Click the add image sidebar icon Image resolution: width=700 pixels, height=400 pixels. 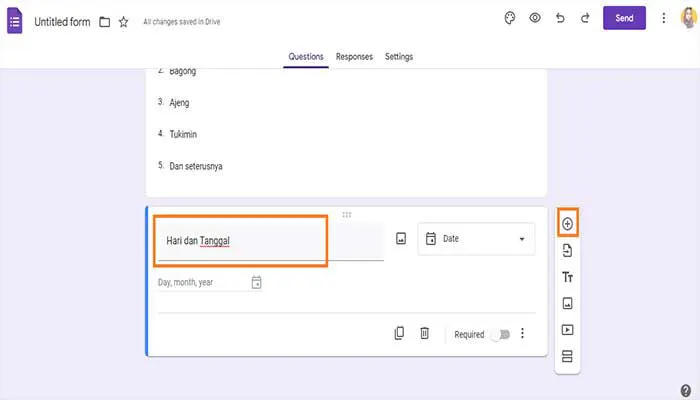click(567, 303)
